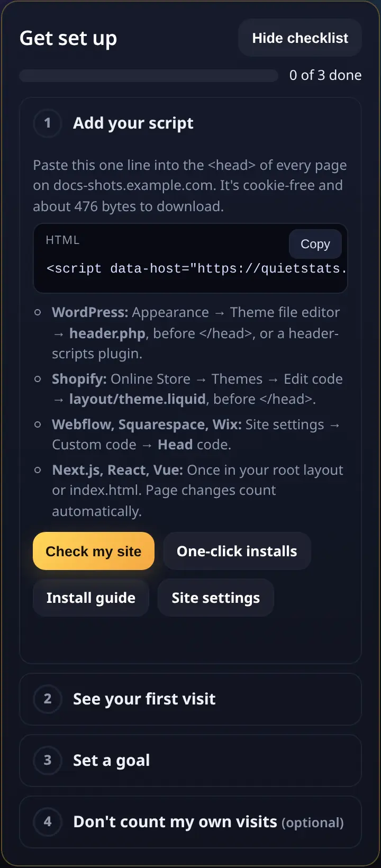Click the script code snippet line
This screenshot has height=868, width=381.
pos(196,269)
